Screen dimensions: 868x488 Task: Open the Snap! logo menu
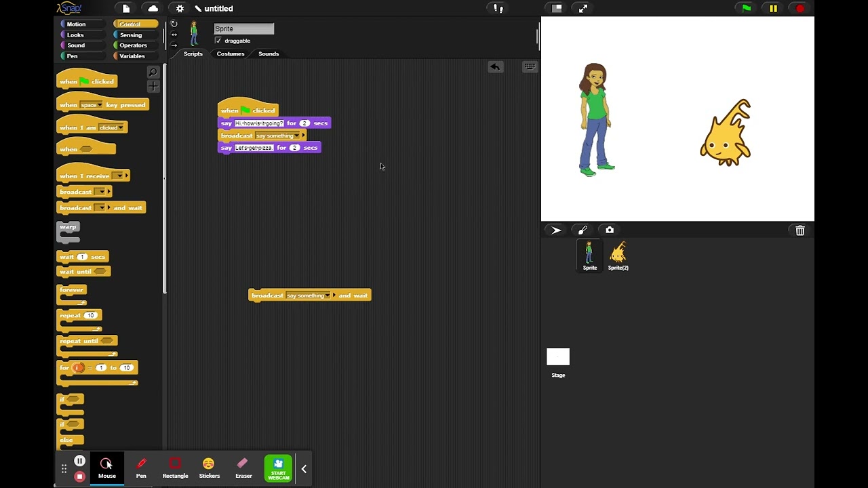pyautogui.click(x=68, y=8)
